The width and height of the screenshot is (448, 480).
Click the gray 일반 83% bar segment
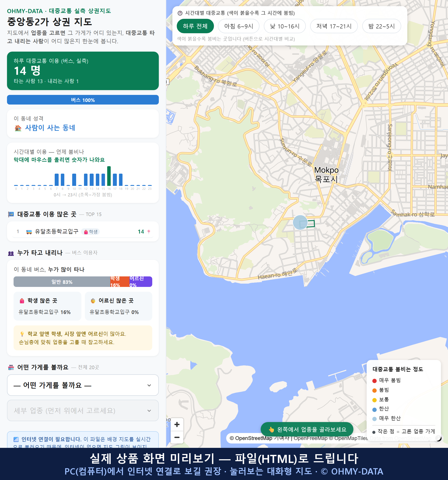(x=62, y=282)
